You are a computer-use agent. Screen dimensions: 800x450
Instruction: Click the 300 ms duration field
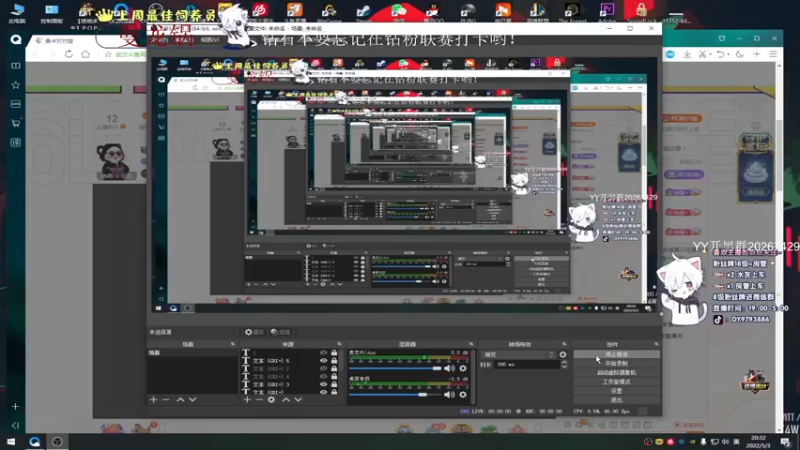[527, 364]
